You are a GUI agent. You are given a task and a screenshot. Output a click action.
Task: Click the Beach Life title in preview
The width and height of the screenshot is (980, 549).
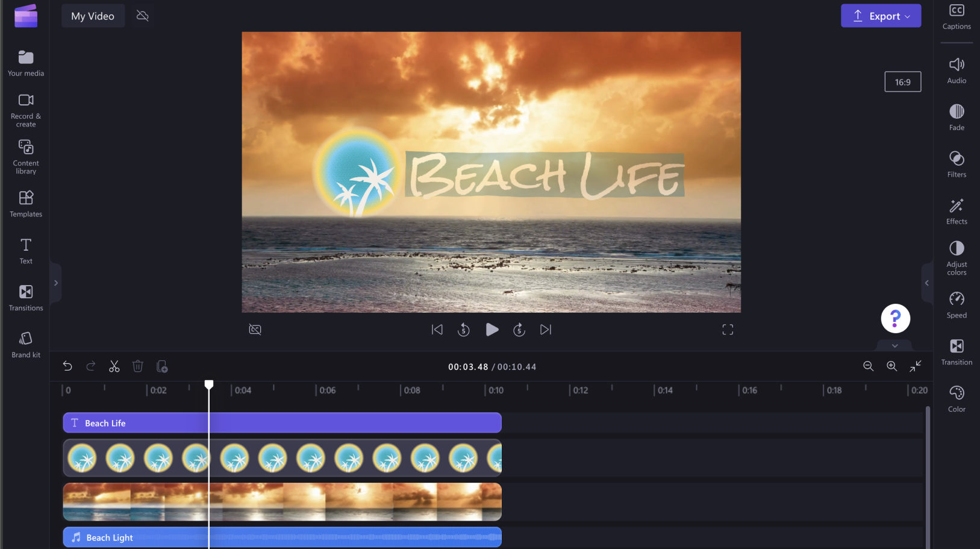[545, 175]
